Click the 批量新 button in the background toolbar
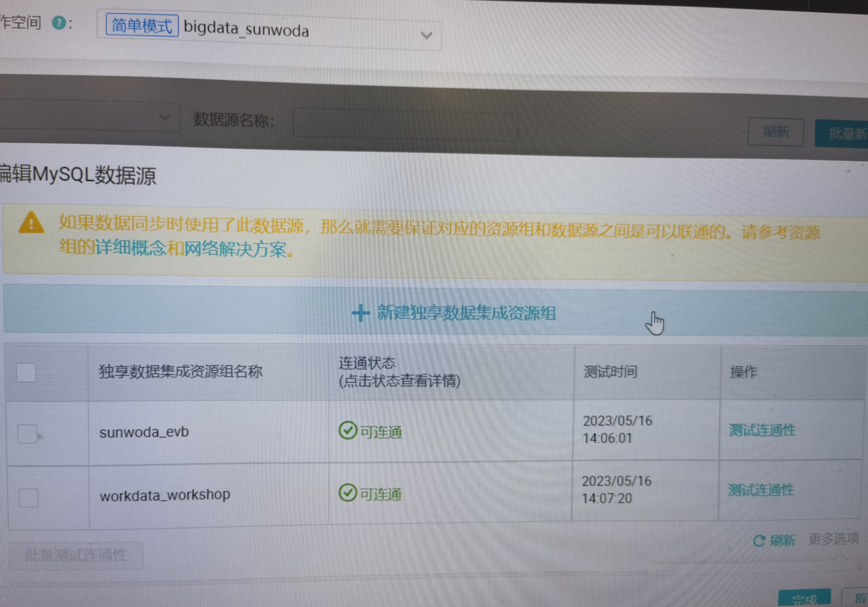This screenshot has width=868, height=607. pyautogui.click(x=842, y=134)
